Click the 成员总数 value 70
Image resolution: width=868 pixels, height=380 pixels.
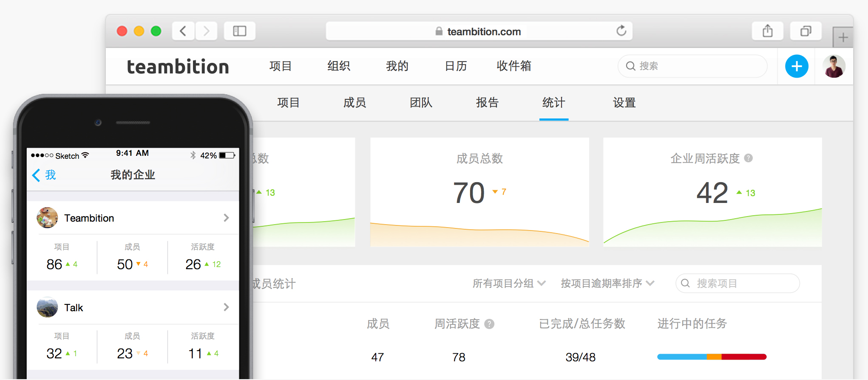pos(469,193)
